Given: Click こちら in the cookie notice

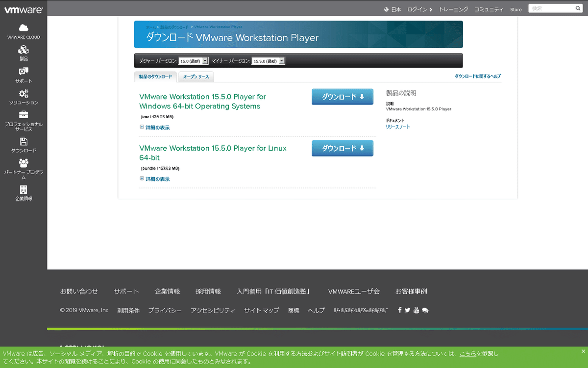Looking at the screenshot, I should (468, 353).
